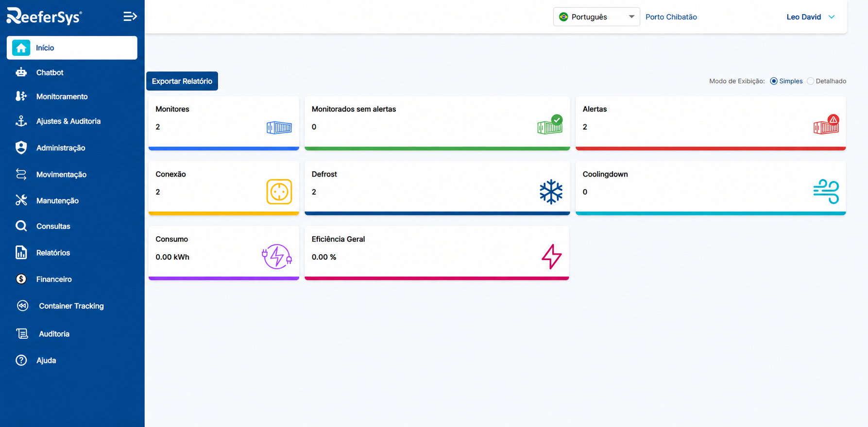This screenshot has width=868, height=427.
Task: Click the green container icon with checkmark
Action: [550, 125]
